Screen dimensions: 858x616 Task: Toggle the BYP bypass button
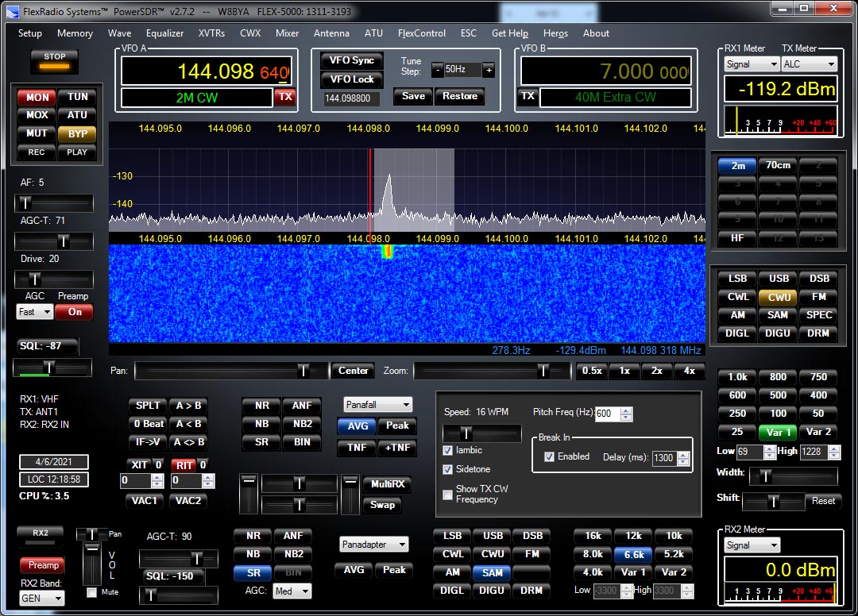[x=77, y=133]
